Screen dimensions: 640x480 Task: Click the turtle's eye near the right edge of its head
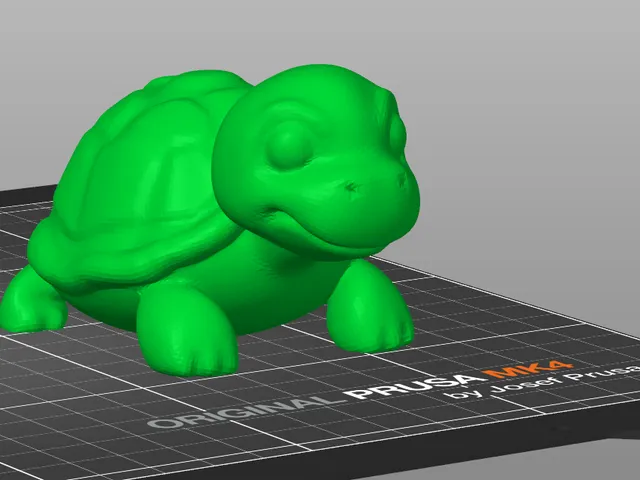(x=397, y=133)
